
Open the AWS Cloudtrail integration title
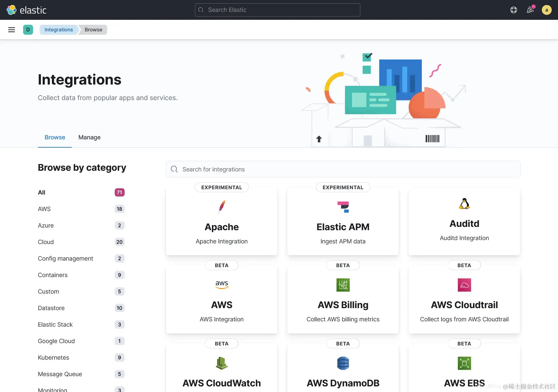[464, 305]
